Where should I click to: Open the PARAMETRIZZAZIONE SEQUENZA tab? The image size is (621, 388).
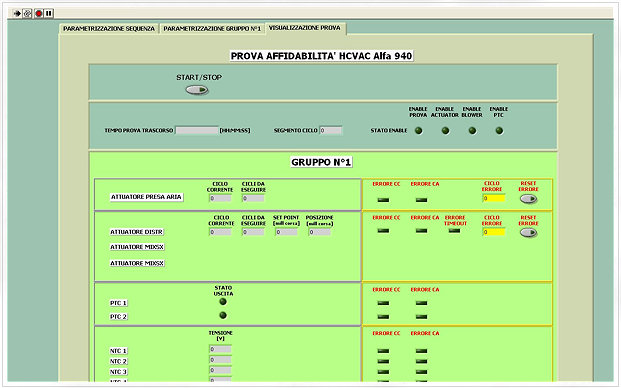109,29
